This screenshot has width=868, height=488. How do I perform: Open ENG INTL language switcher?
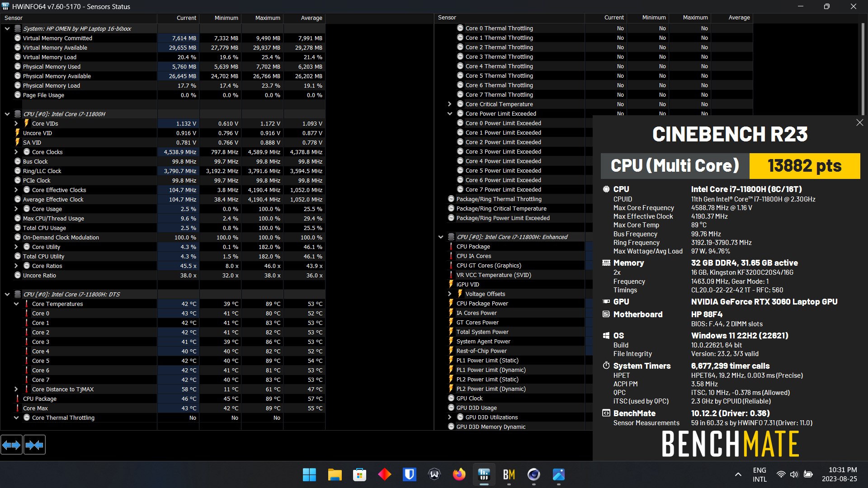(x=759, y=474)
